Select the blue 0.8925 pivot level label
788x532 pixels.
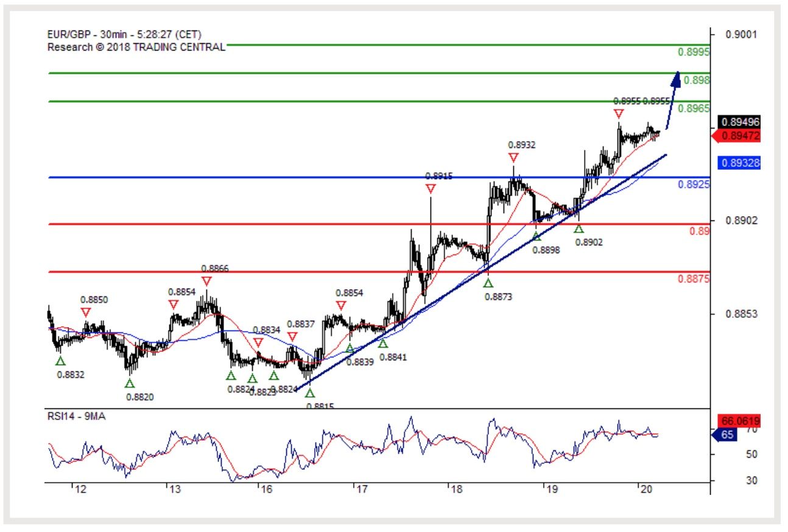[x=694, y=184]
